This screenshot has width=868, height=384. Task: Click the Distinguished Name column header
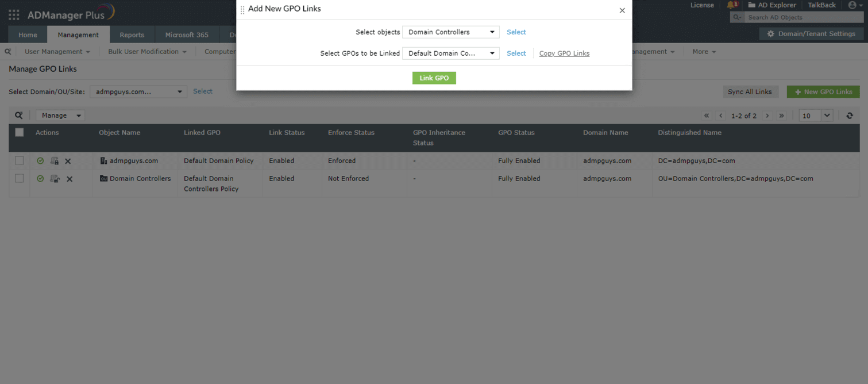[689, 133]
